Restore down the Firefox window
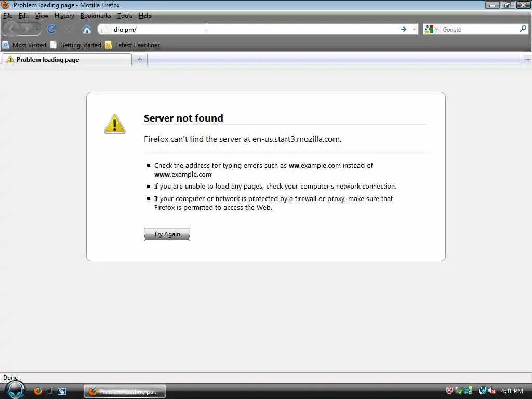The height and width of the screenshot is (399, 532). [508, 5]
